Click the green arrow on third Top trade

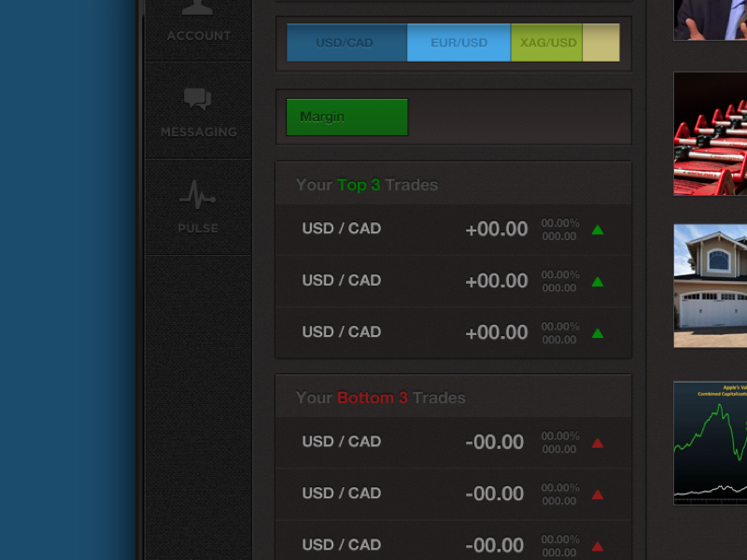[x=598, y=331]
